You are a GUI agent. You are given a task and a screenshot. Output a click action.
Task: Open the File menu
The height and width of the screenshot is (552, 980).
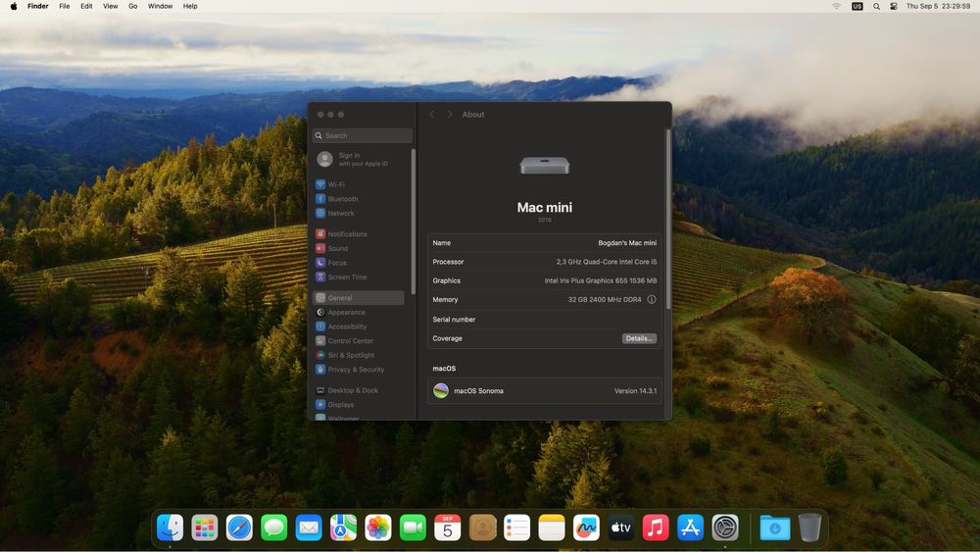pos(65,6)
